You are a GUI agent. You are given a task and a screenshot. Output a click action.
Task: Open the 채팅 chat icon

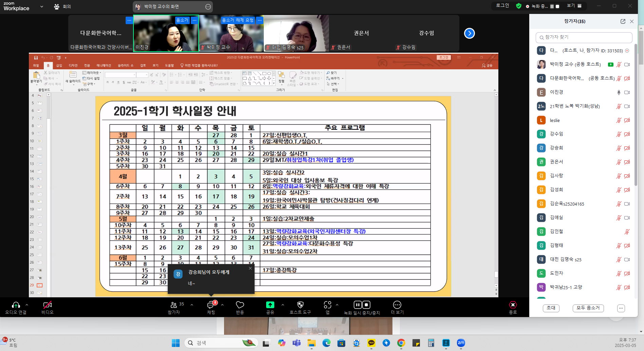pos(211,305)
